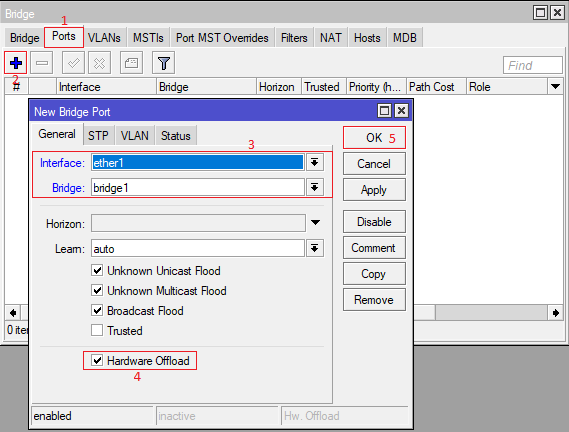The width and height of the screenshot is (569, 432).
Task: Sort by Horizon column header
Action: pyautogui.click(x=279, y=87)
